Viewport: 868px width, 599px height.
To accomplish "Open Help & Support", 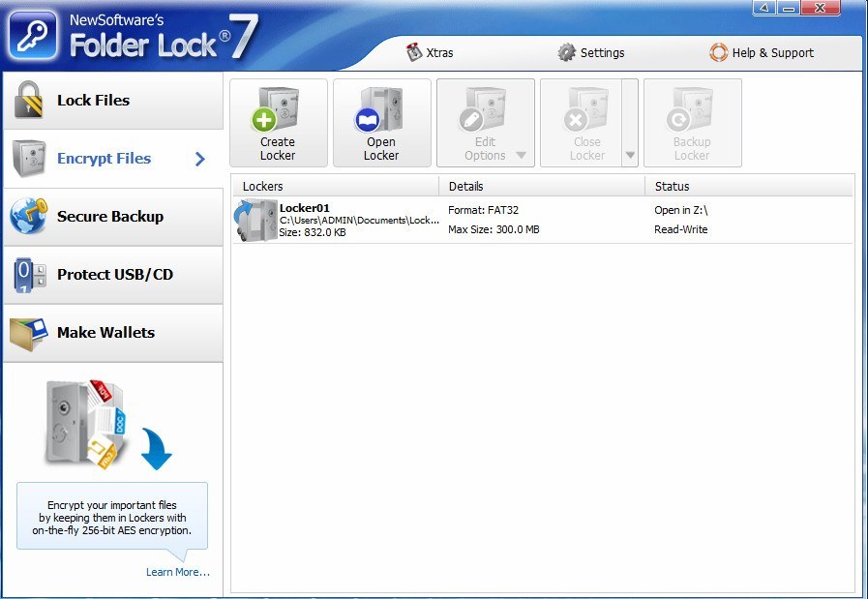I will (x=762, y=52).
